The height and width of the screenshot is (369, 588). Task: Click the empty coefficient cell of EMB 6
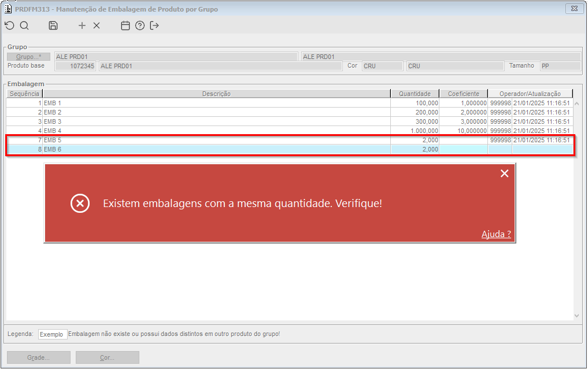pyautogui.click(x=464, y=149)
